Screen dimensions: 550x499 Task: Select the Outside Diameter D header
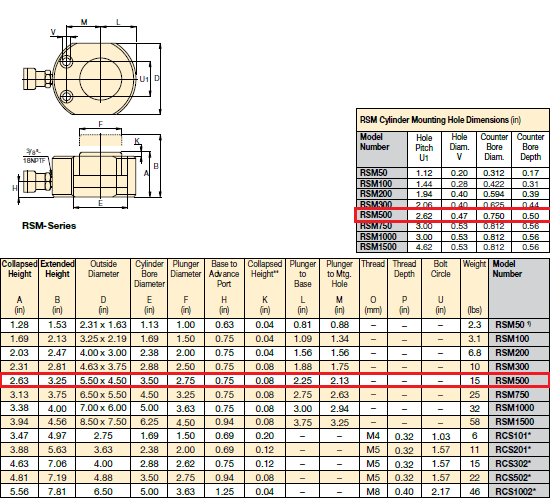pyautogui.click(x=103, y=288)
